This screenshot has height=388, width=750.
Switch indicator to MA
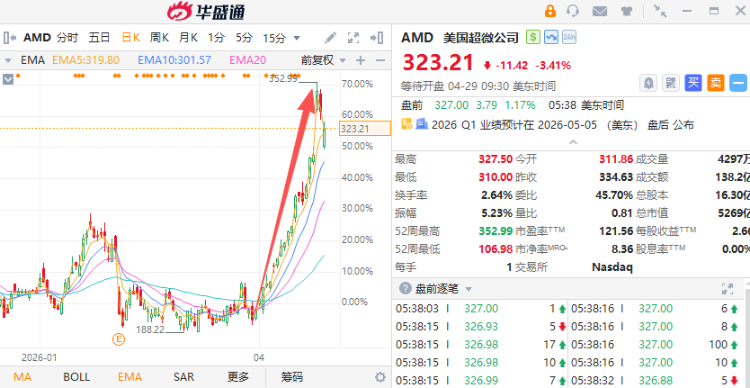click(x=22, y=377)
